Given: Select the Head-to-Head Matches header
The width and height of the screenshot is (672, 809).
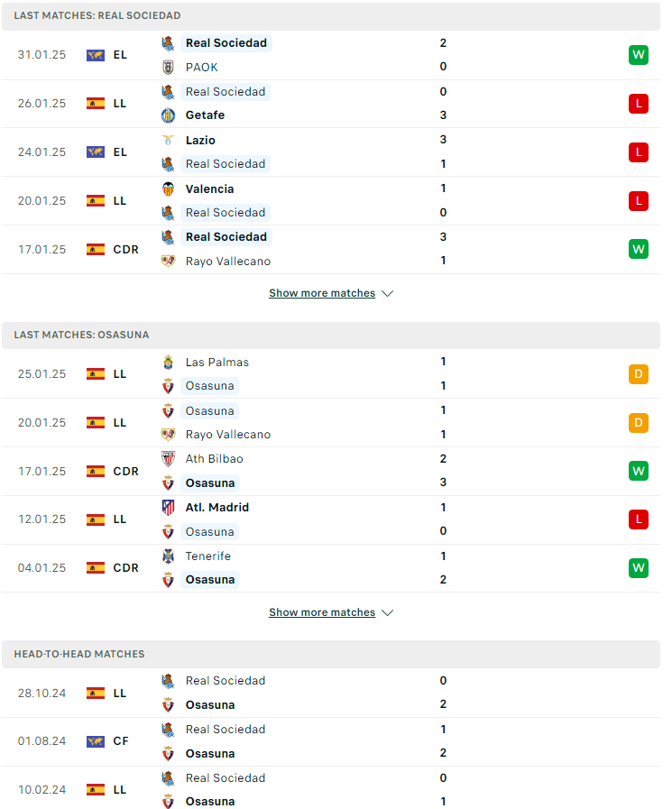Looking at the screenshot, I should pos(331,654).
